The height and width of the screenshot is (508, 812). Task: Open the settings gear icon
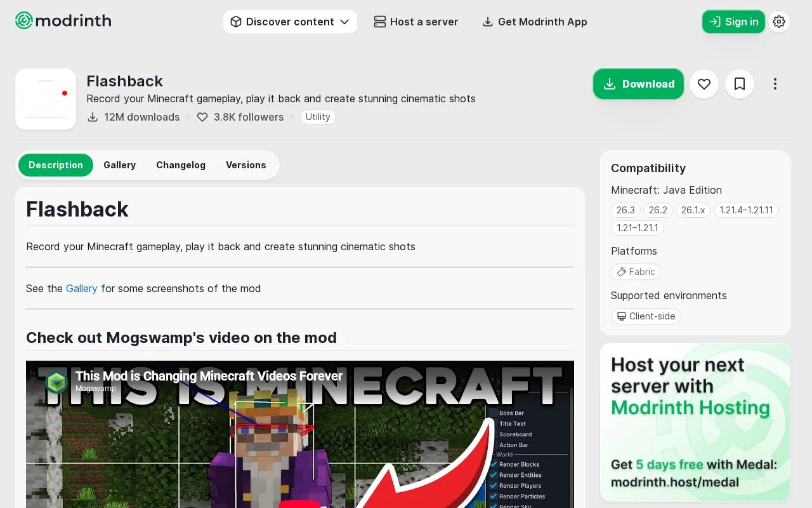coord(779,22)
